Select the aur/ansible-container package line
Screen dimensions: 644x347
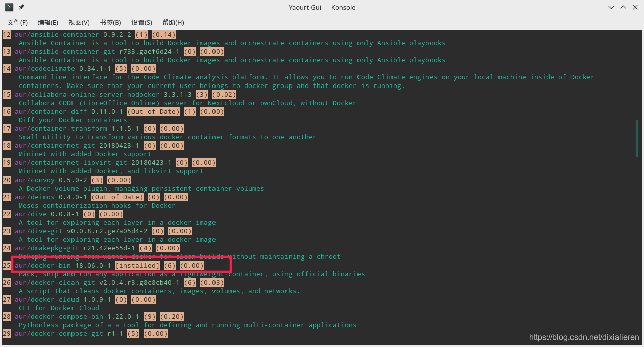pyautogui.click(x=88, y=35)
